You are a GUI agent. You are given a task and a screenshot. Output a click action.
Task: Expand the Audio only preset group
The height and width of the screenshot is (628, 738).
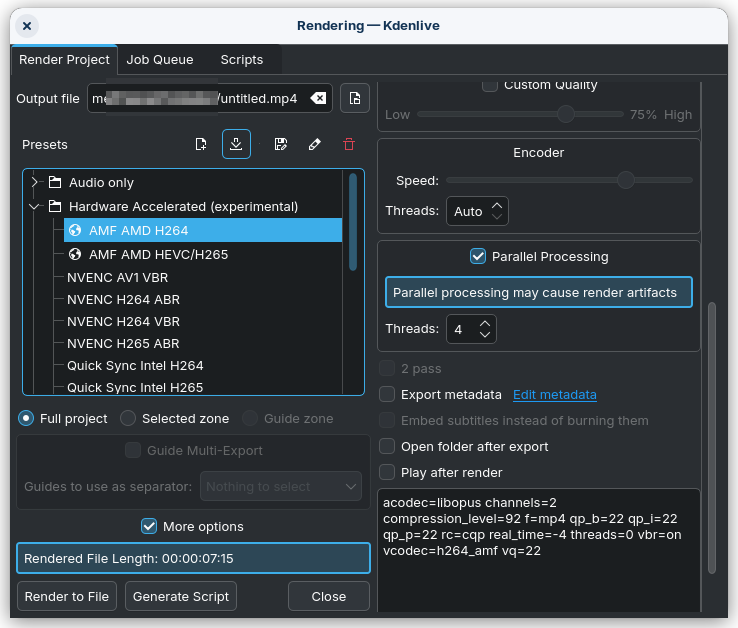[x=34, y=182]
